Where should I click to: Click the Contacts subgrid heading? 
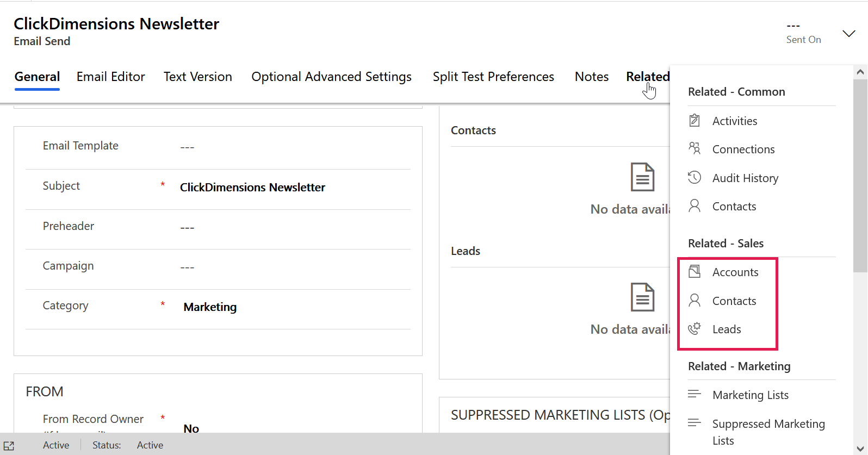[x=473, y=130]
